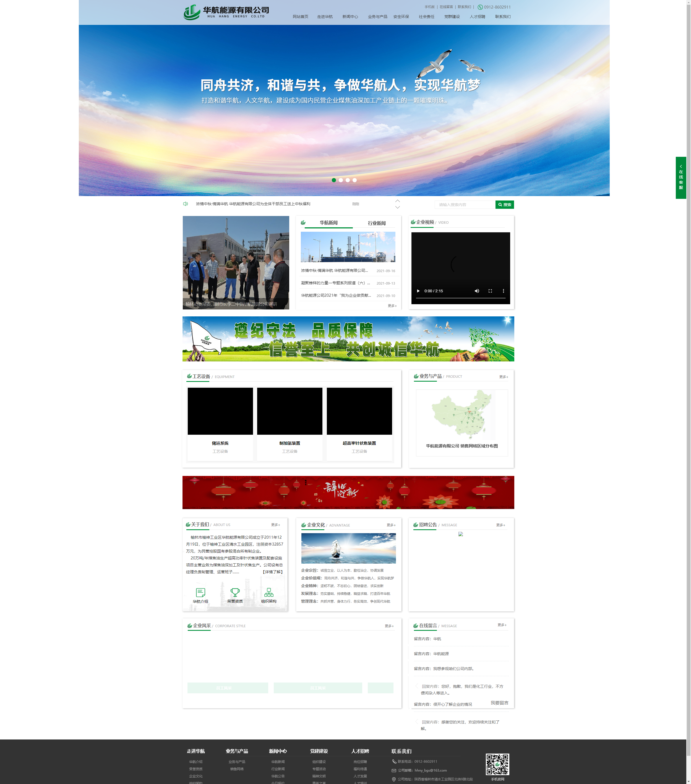Click the 遵纪守法 品质保障 banner
Viewport: 691px width, 784px height.
[x=348, y=339]
